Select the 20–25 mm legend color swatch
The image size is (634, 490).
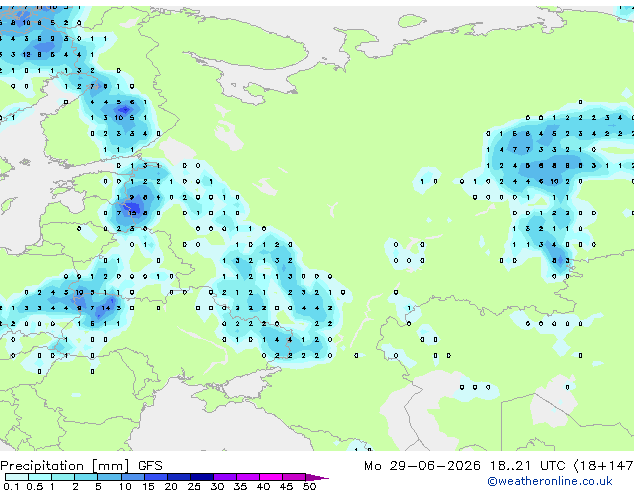(179, 477)
